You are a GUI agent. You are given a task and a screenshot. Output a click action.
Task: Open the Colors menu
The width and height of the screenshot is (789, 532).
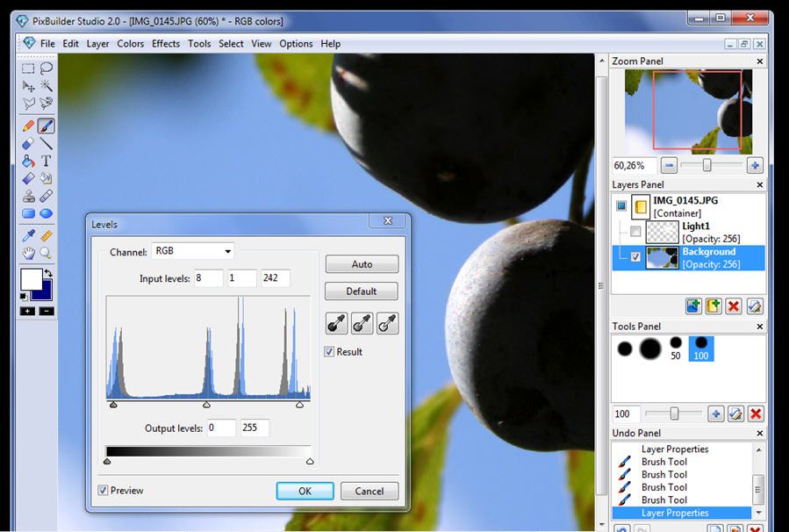click(130, 44)
